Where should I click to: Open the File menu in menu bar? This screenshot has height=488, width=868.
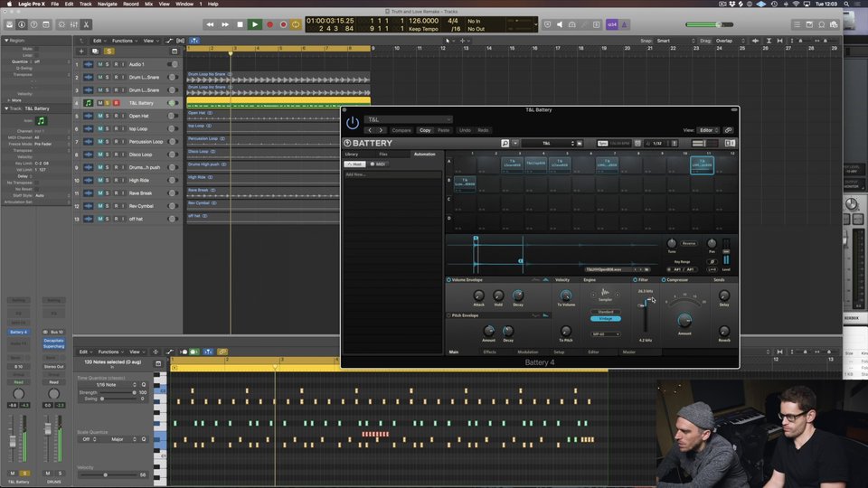pos(55,4)
